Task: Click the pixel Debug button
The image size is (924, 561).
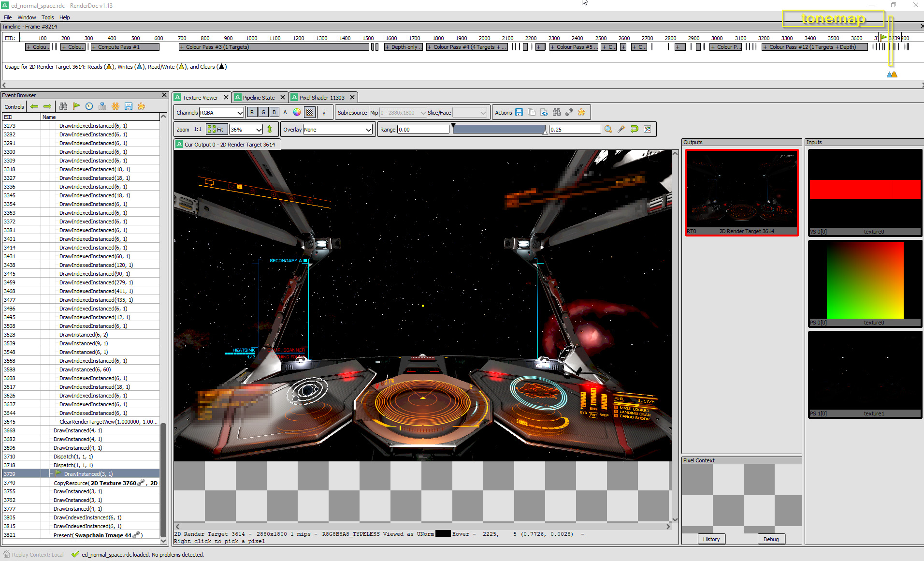Action: point(771,539)
